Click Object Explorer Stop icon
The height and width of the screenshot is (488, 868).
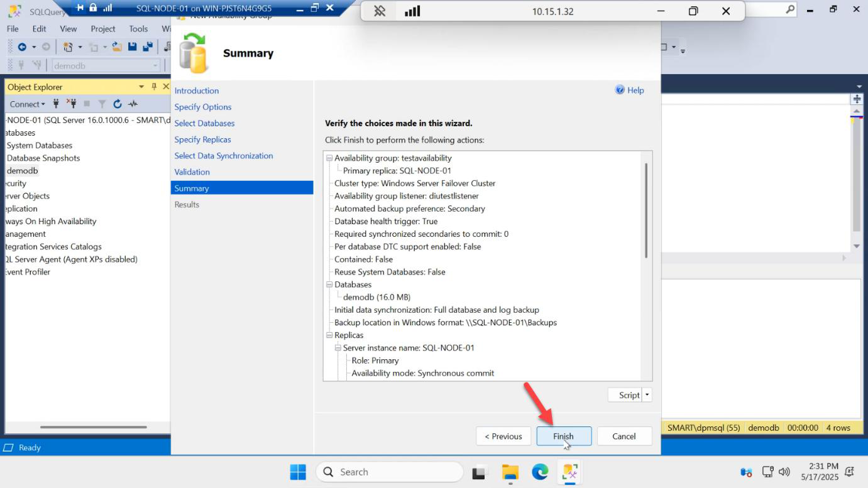coord(87,104)
